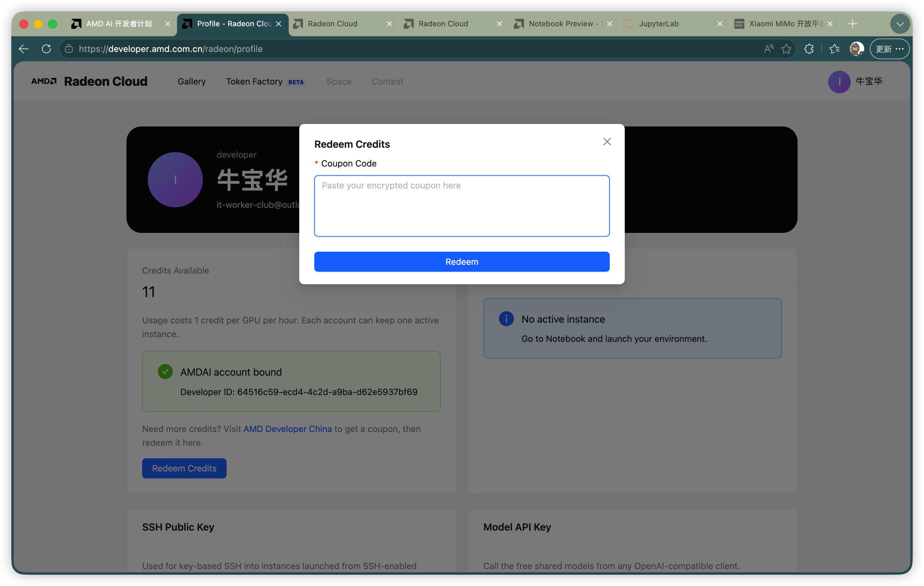Click the green AMDAI account bound checkmark icon
This screenshot has height=586, width=924.
[165, 372]
